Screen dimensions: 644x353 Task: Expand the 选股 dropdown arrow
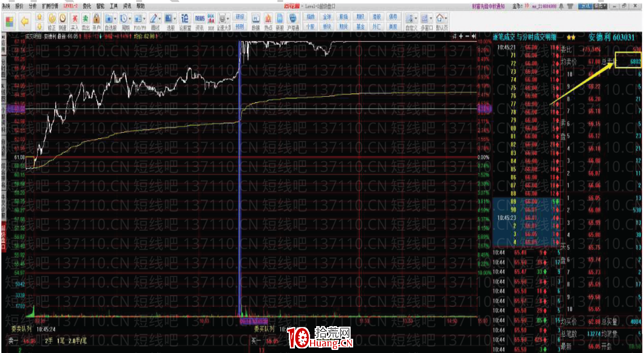point(175,18)
